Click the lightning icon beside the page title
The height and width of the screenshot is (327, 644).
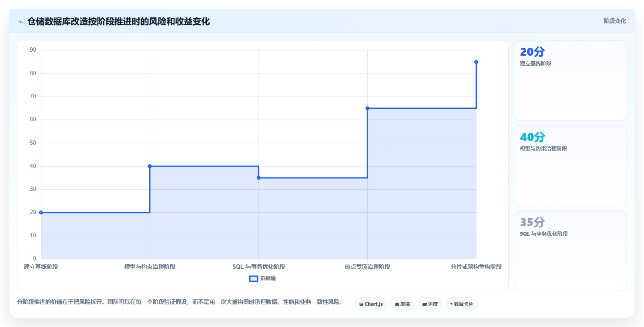pyautogui.click(x=20, y=22)
